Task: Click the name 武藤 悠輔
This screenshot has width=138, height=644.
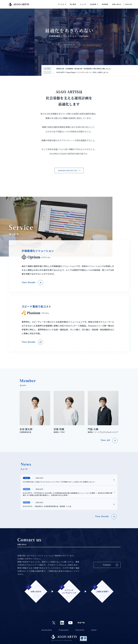Action: [59, 429]
